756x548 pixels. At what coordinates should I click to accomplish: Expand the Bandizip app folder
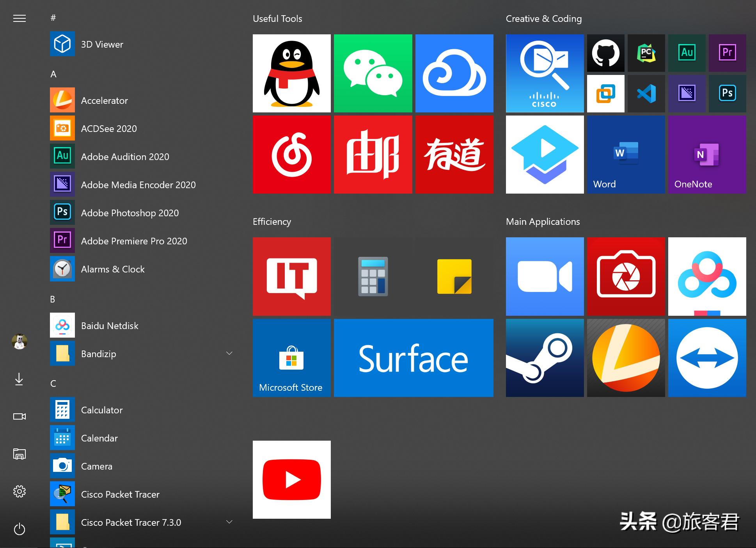(229, 353)
